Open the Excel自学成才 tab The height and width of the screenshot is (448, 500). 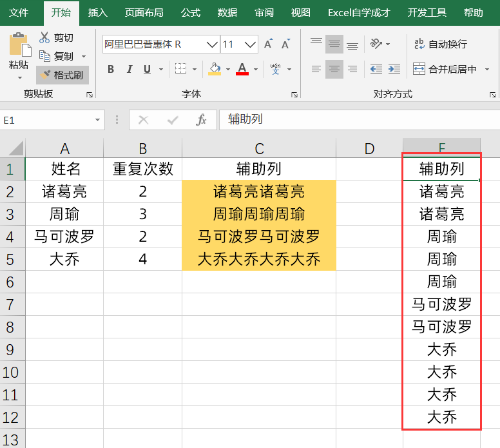tap(359, 13)
